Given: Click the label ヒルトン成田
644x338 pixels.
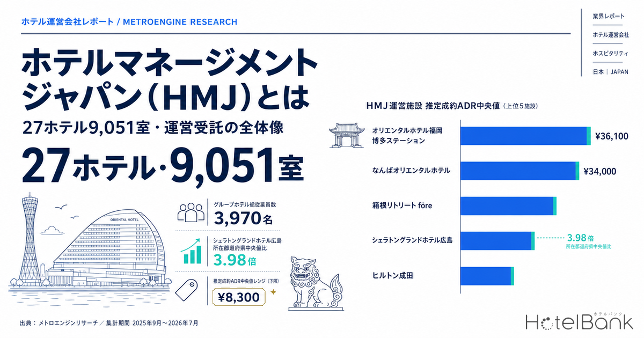Looking at the screenshot, I should (392, 275).
